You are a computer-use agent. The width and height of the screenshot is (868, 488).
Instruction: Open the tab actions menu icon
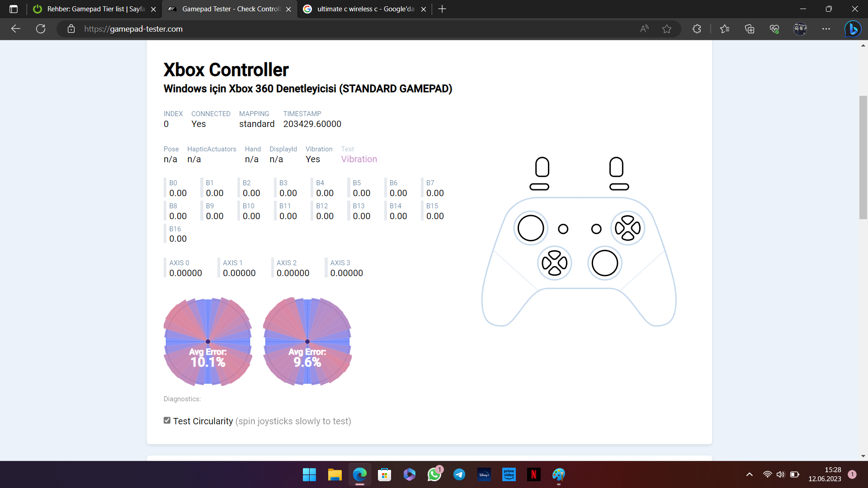[14, 9]
